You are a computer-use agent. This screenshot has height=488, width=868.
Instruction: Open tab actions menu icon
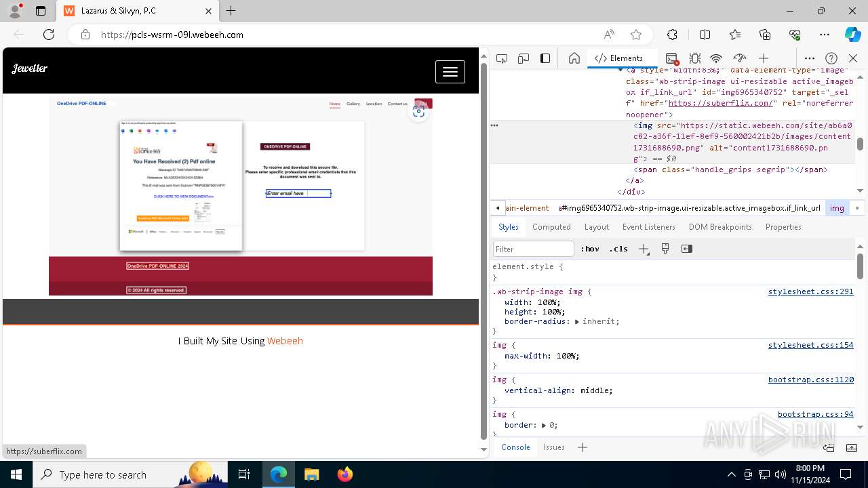41,11
